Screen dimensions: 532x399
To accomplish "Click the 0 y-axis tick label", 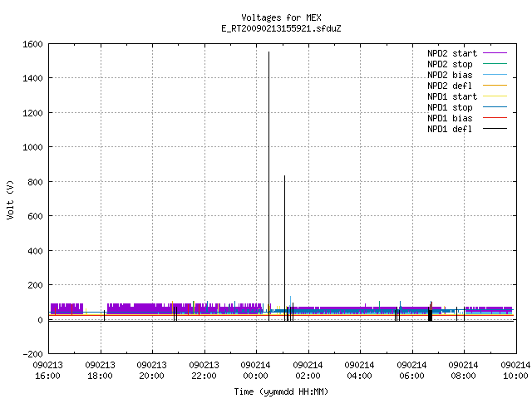I will 40,320.
